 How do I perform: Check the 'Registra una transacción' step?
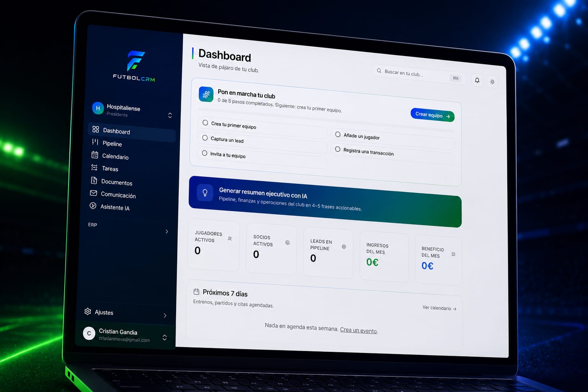[x=338, y=149]
